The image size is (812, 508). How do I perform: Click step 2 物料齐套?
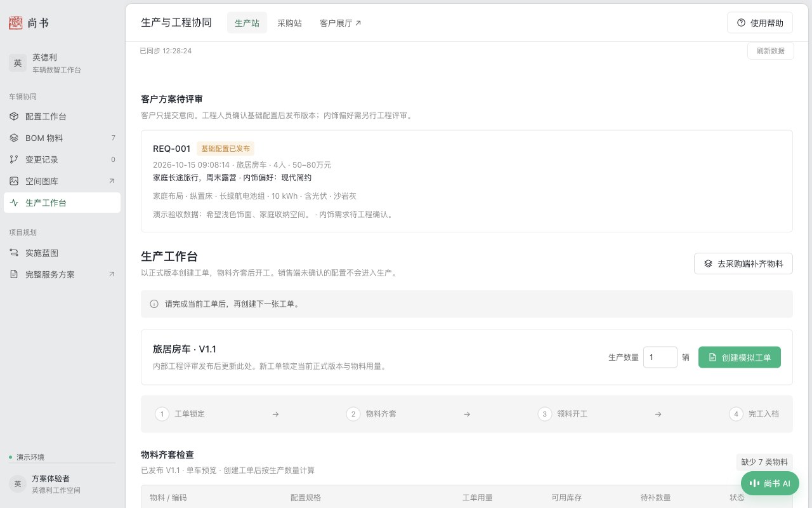371,414
